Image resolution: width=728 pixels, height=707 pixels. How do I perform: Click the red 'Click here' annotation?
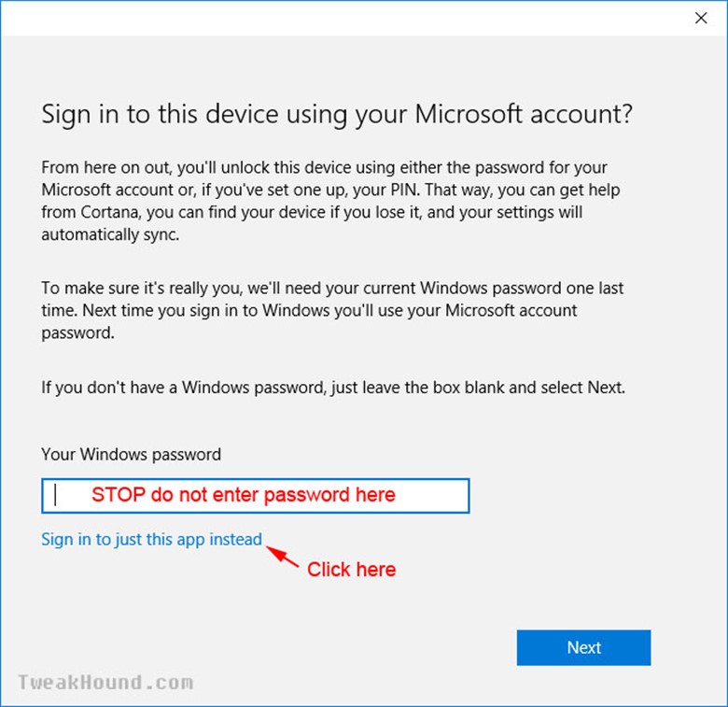coord(352,570)
